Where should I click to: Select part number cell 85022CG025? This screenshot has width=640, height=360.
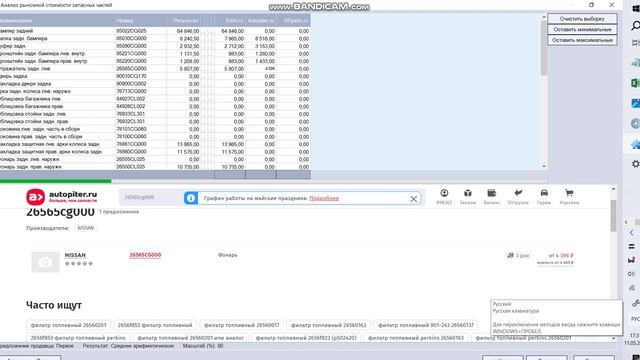(140, 31)
